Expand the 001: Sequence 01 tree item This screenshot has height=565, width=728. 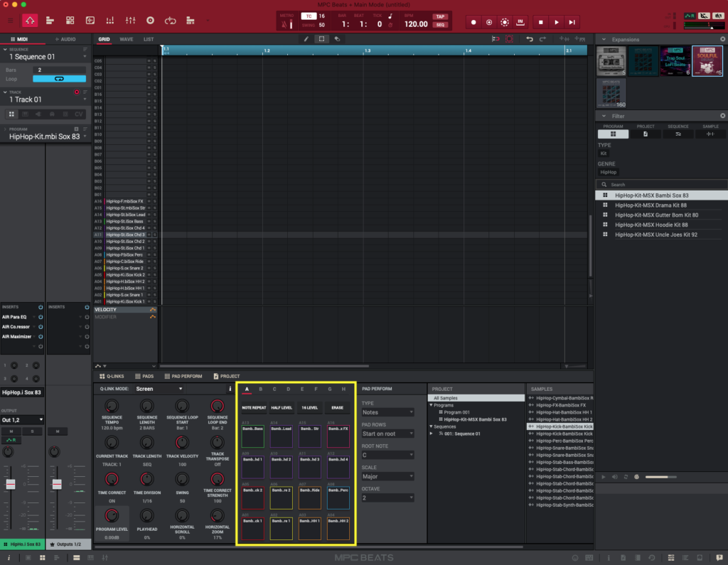click(432, 434)
